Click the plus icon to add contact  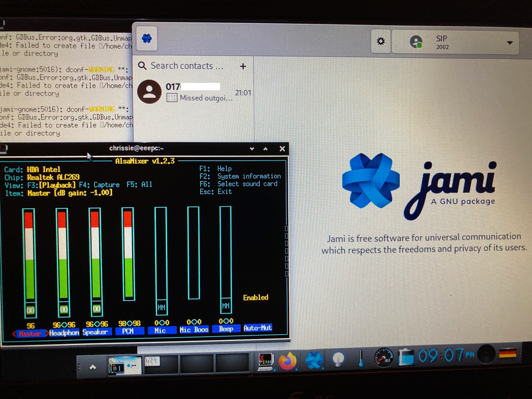243,66
